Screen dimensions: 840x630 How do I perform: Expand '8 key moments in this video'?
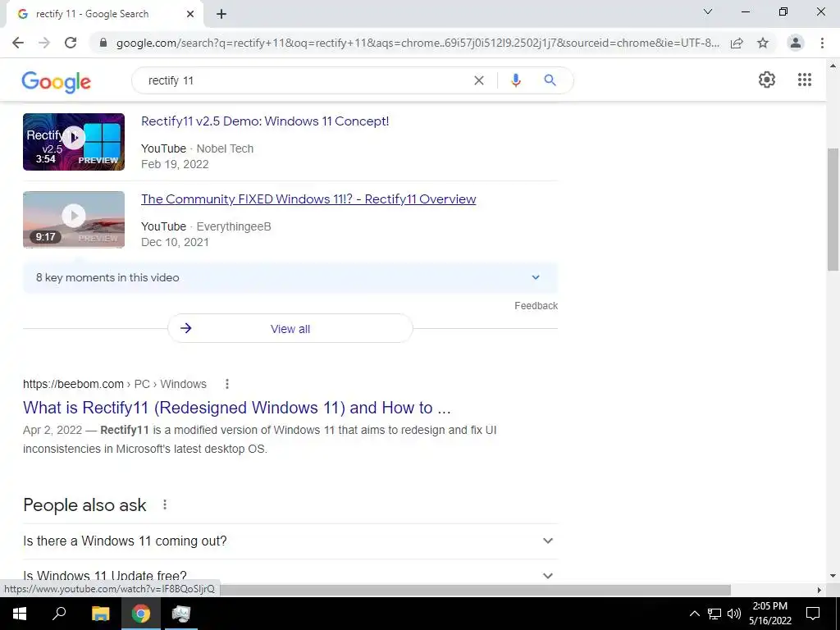point(290,277)
